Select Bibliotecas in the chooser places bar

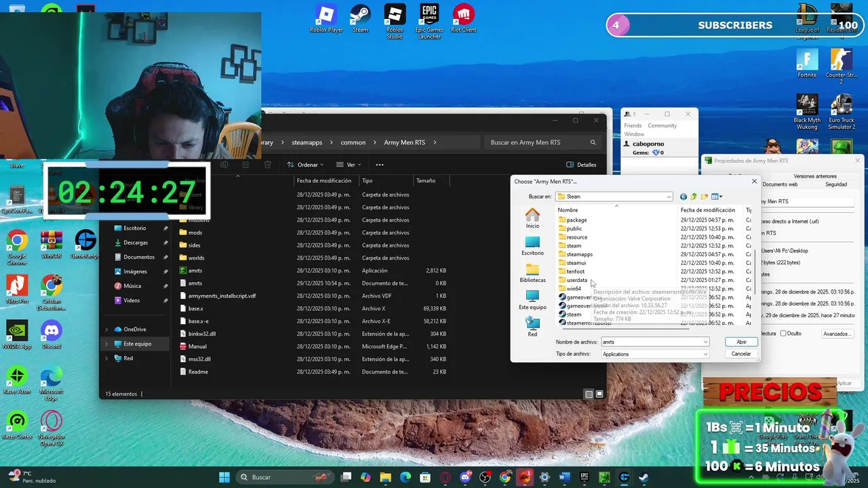(532, 273)
